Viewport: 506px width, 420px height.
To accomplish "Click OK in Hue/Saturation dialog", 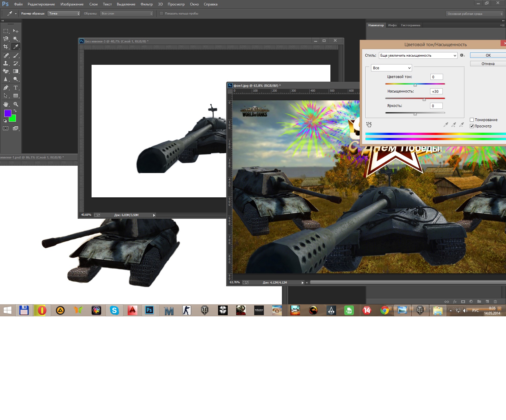I will [488, 55].
